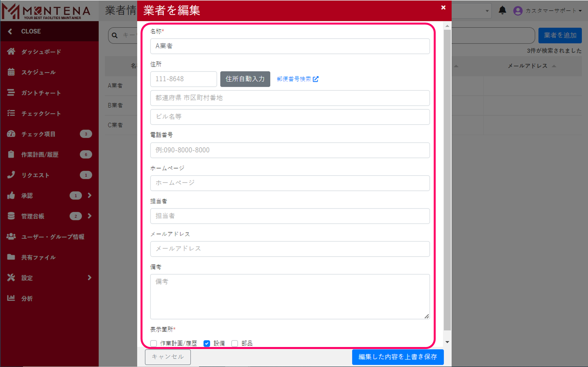
Task: Open the request phone icon
Action: pos(11,175)
